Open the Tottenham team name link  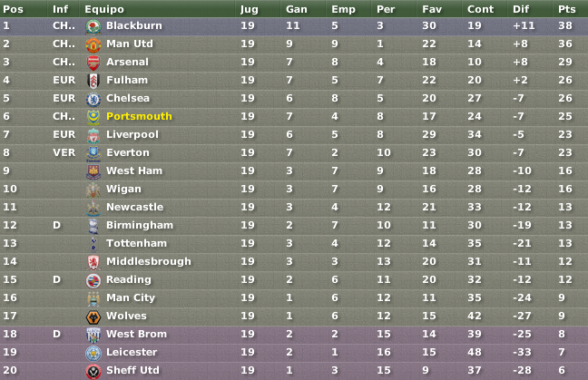click(x=136, y=243)
